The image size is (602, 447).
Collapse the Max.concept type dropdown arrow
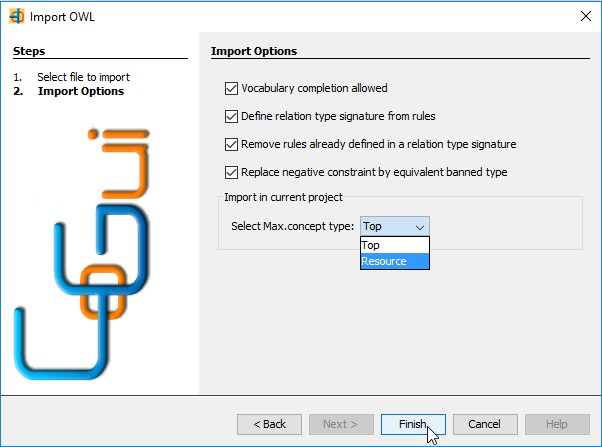coord(420,227)
